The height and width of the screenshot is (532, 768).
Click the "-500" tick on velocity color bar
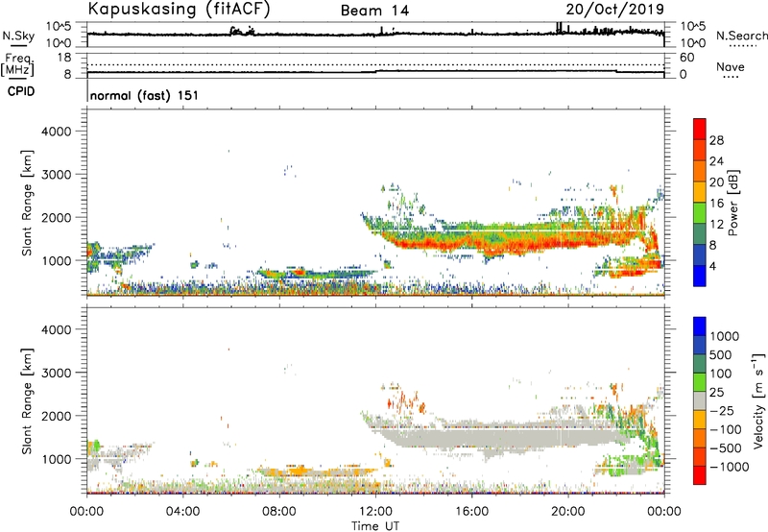tap(726, 448)
